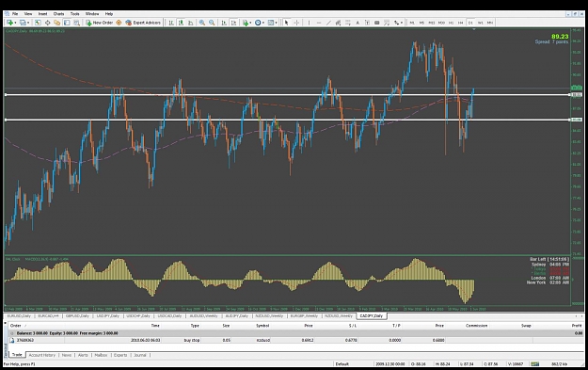
Task: Toggle the Data Window icon
Action: (48, 23)
